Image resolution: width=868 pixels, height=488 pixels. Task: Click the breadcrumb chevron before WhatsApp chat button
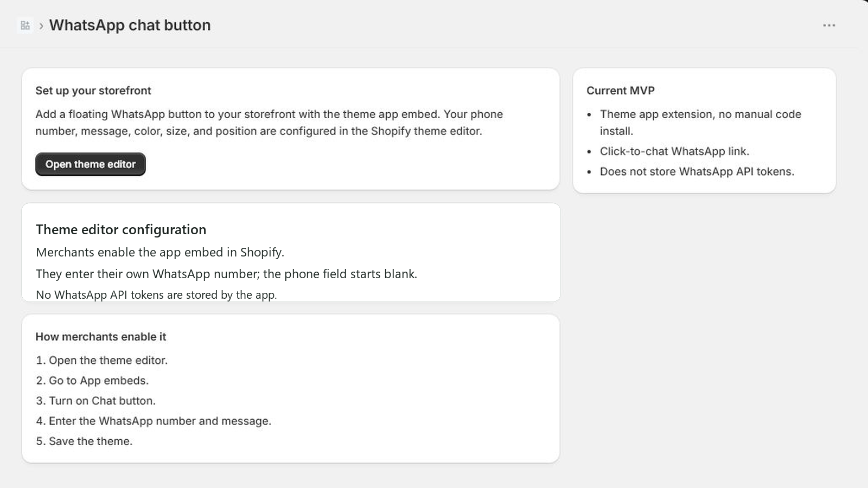41,26
